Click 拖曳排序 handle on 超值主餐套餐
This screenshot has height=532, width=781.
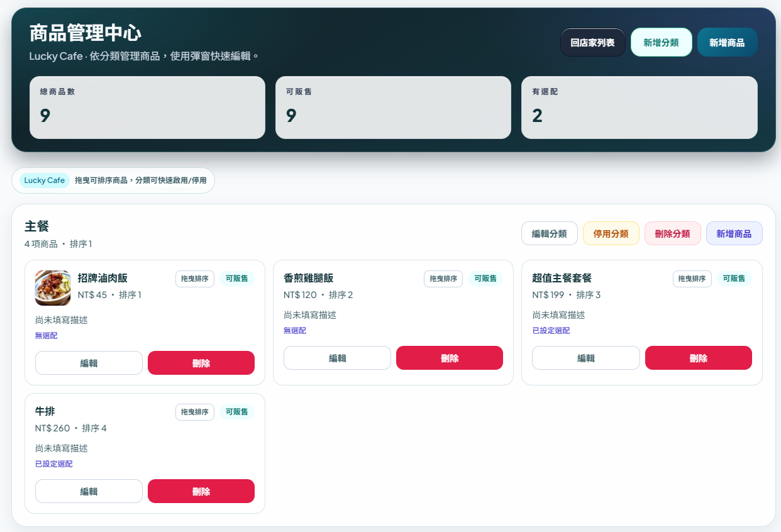click(692, 279)
